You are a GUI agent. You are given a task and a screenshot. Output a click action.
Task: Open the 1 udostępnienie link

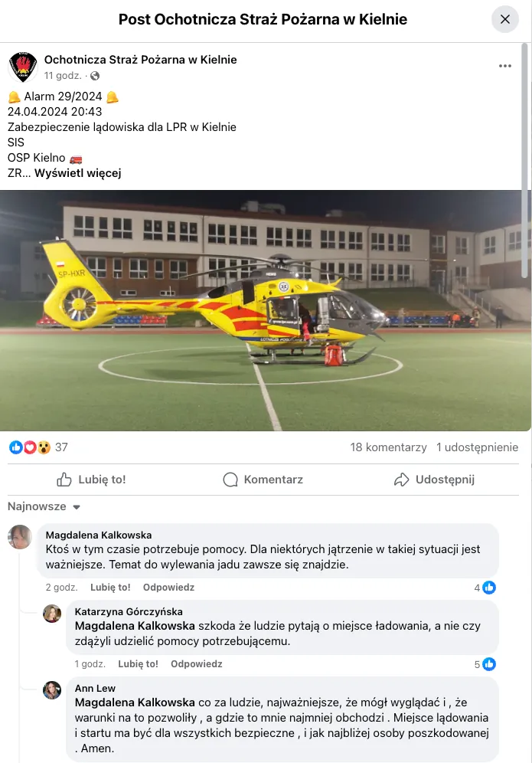[x=477, y=447]
